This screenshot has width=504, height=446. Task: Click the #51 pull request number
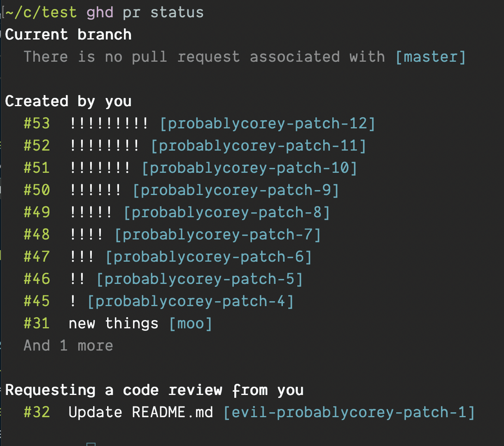pos(37,168)
